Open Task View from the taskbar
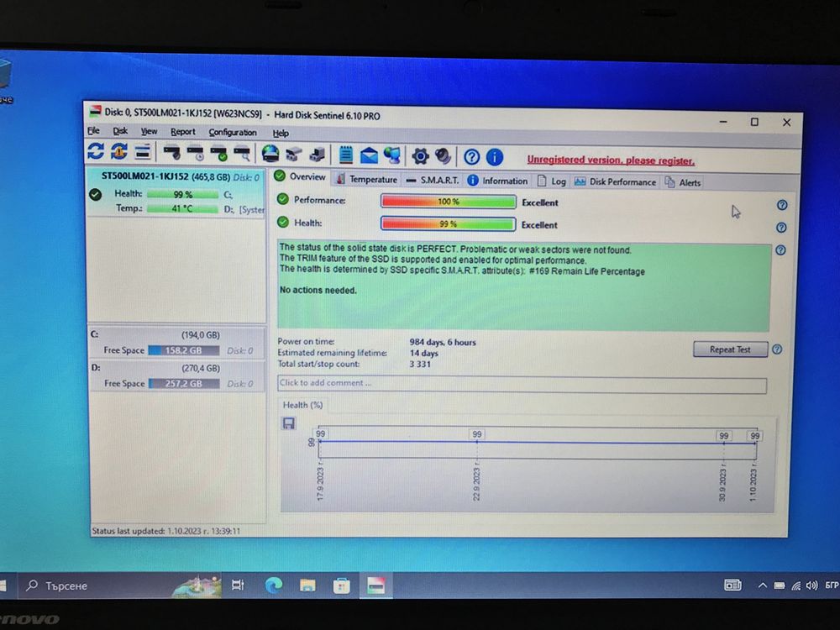 pyautogui.click(x=238, y=585)
